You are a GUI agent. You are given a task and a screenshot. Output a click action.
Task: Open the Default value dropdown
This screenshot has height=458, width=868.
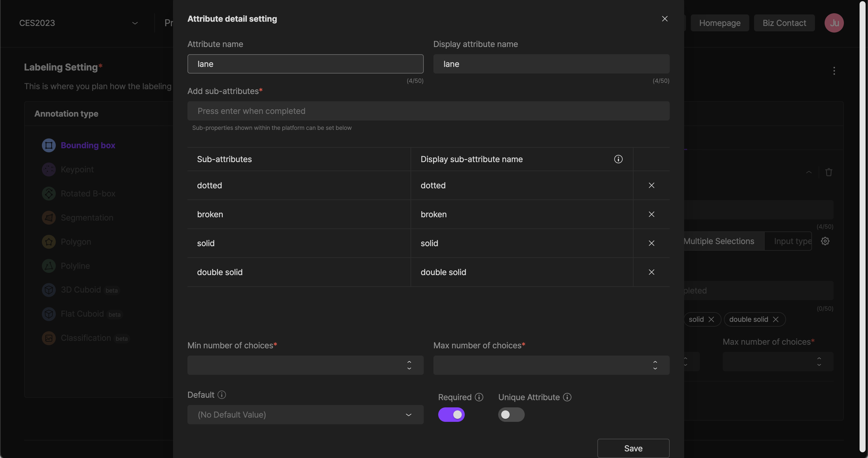click(x=305, y=415)
